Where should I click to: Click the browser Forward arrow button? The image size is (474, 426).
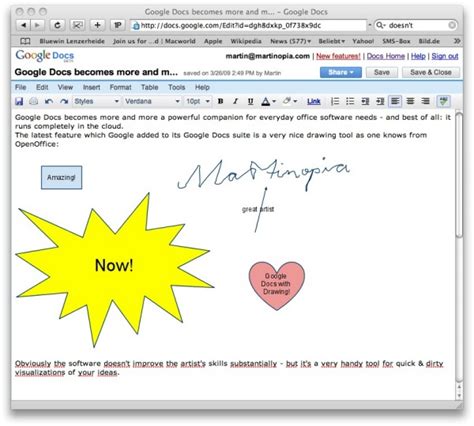click(x=37, y=25)
